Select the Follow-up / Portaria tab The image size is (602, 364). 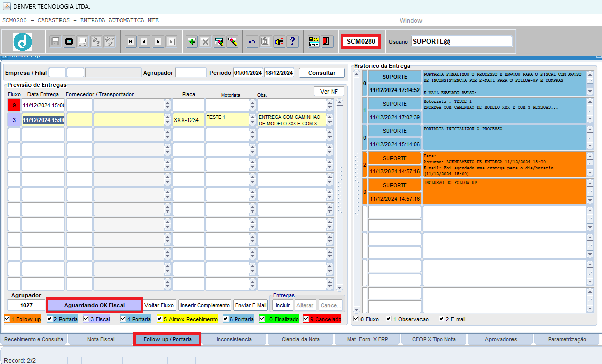[167, 340]
